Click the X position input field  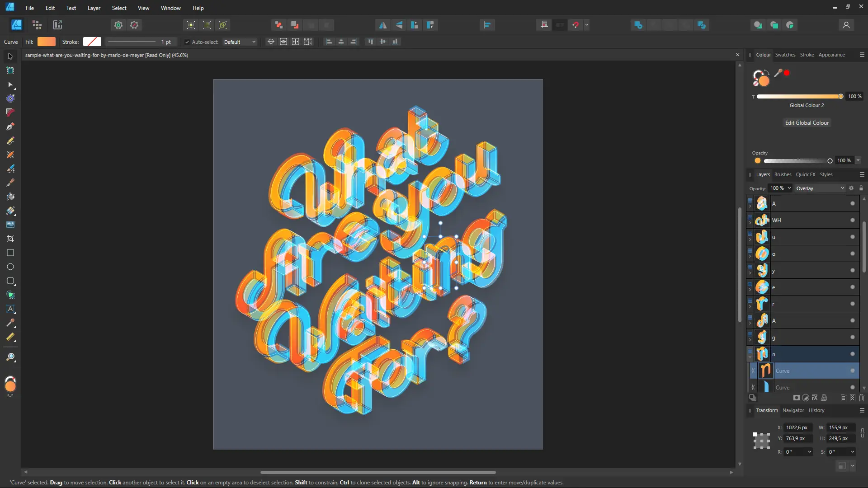[x=797, y=427]
